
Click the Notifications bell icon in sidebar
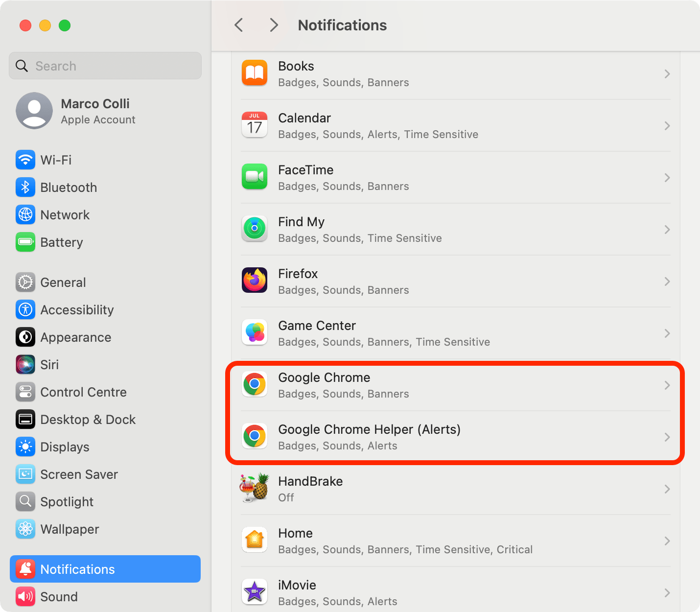(x=25, y=569)
